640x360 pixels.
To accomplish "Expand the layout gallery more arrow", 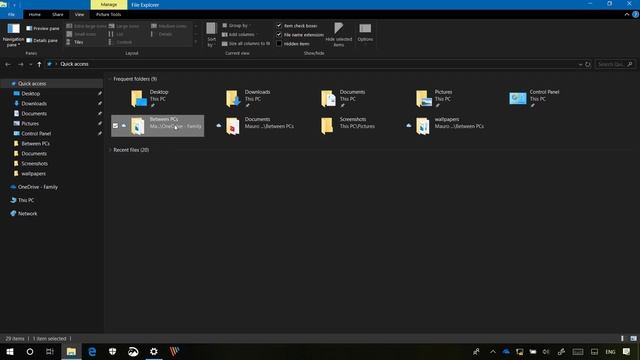I will tap(196, 42).
